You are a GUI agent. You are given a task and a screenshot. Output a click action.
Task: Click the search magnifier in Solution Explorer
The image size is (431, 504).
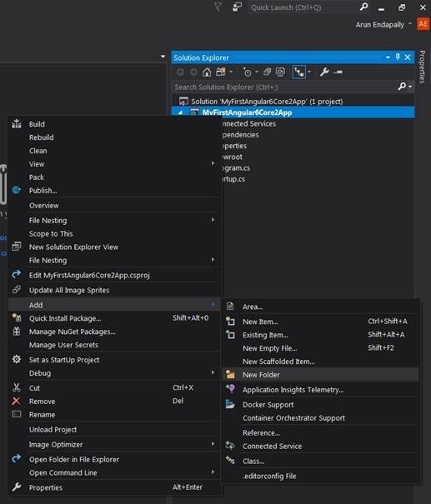402,86
